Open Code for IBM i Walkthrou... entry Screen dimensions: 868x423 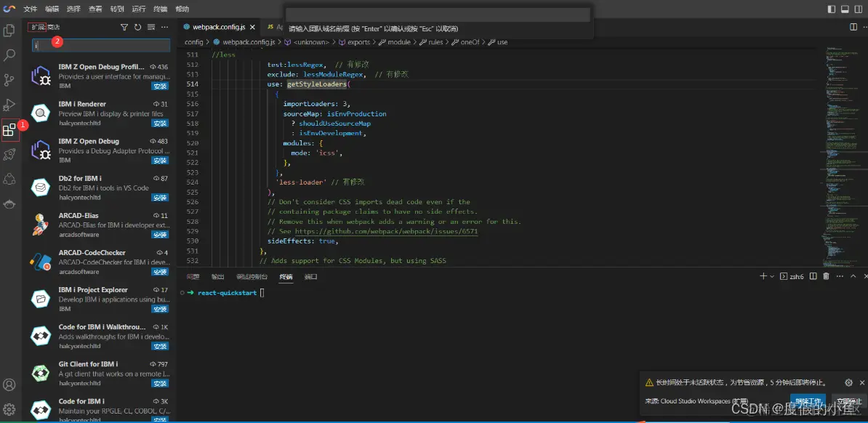click(100, 336)
